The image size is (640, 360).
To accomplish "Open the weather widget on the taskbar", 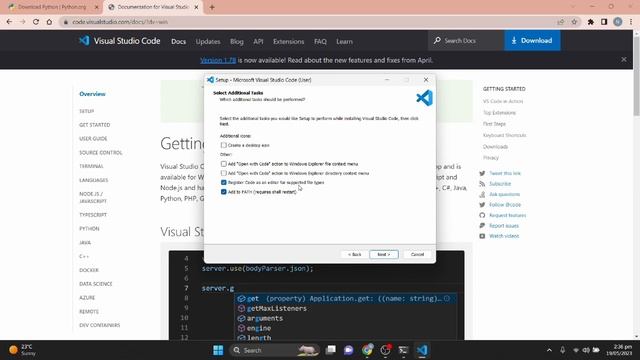I will [22, 350].
